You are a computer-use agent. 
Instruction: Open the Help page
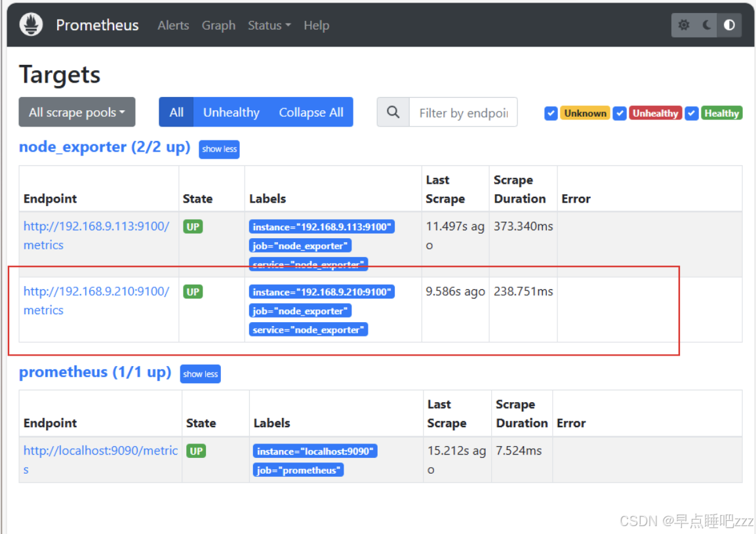click(316, 25)
